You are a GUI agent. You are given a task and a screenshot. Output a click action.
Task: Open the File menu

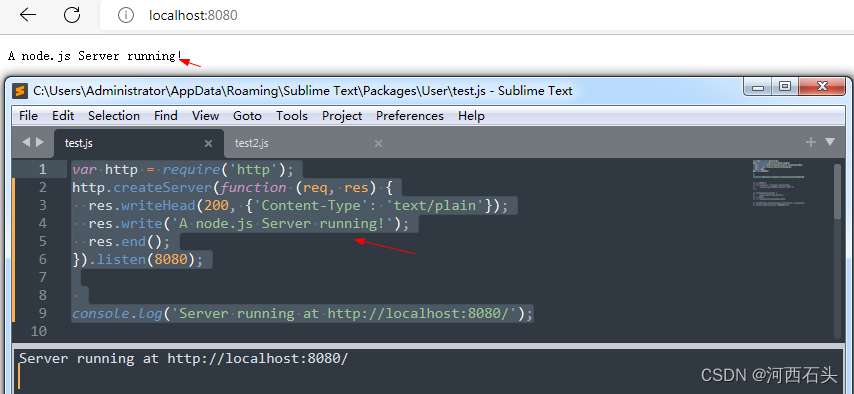tap(28, 116)
